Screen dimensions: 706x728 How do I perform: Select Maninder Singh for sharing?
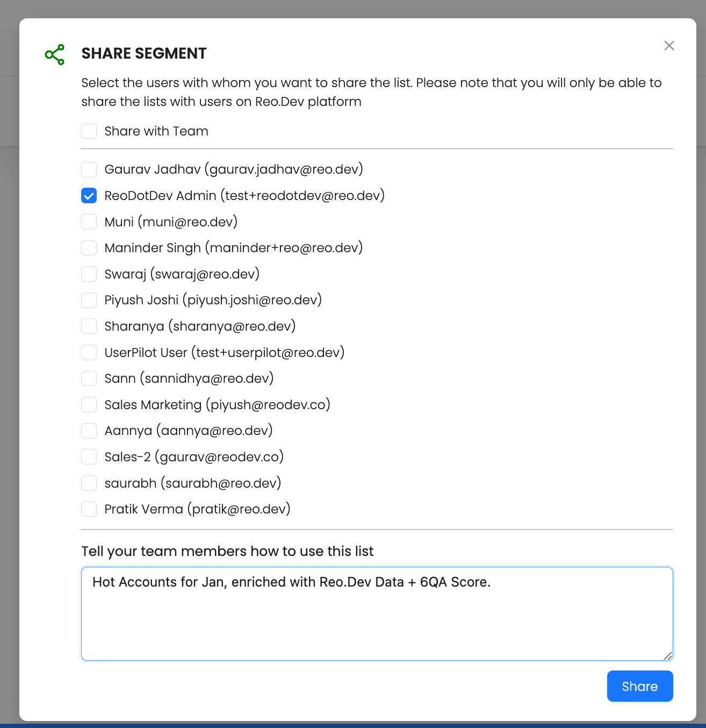[x=89, y=248]
